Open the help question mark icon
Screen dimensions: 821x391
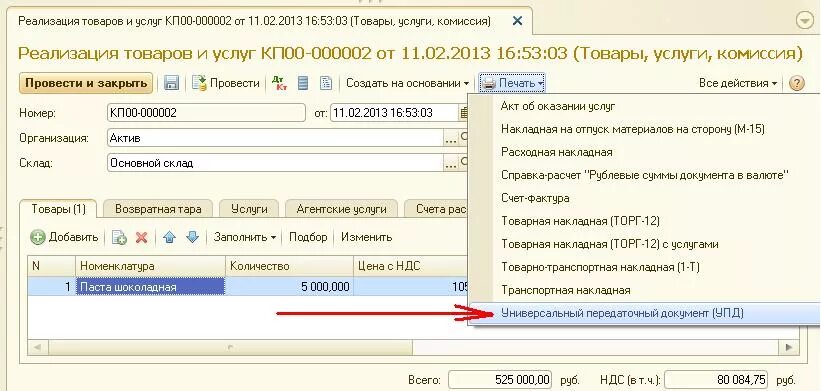tap(796, 83)
